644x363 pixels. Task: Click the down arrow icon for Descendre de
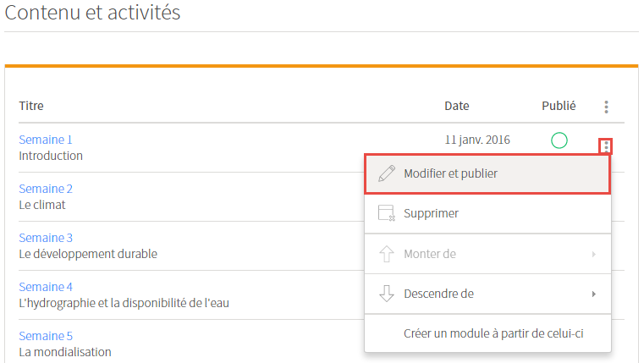tap(387, 294)
